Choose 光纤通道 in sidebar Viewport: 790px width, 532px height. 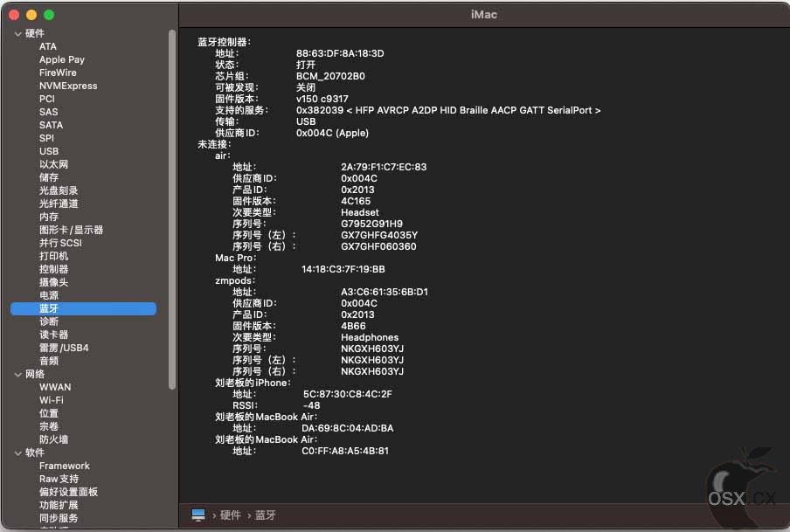click(59, 204)
